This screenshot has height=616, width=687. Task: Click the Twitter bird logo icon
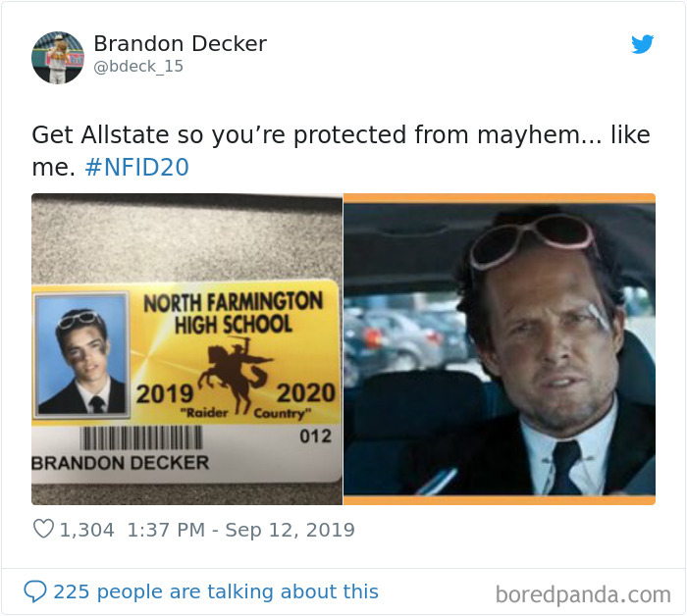(x=642, y=44)
